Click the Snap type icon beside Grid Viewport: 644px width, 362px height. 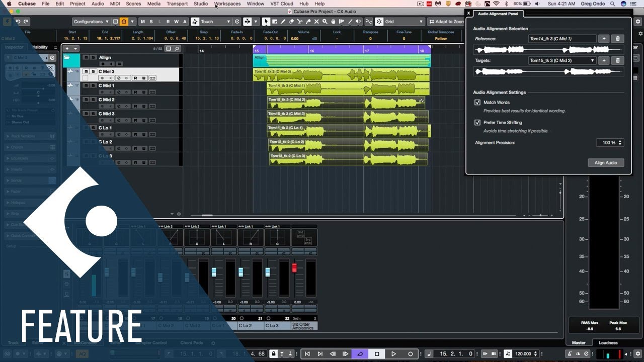click(x=379, y=22)
